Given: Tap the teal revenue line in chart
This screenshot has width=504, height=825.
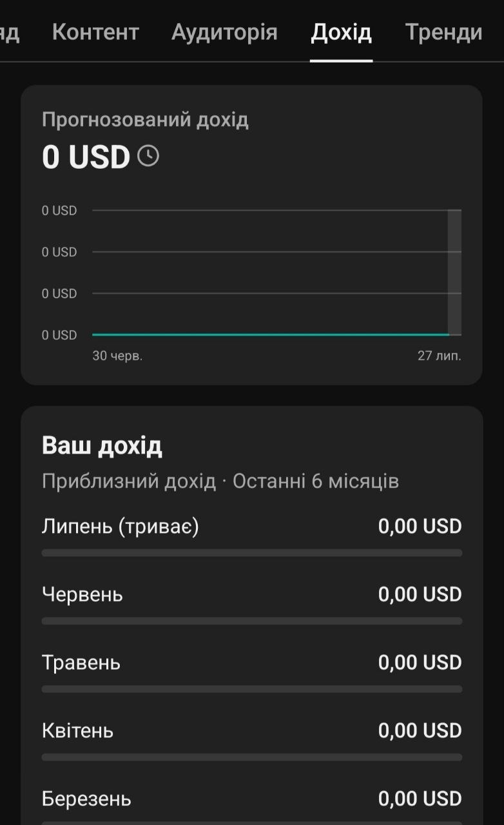Looking at the screenshot, I should pyautogui.click(x=270, y=335).
